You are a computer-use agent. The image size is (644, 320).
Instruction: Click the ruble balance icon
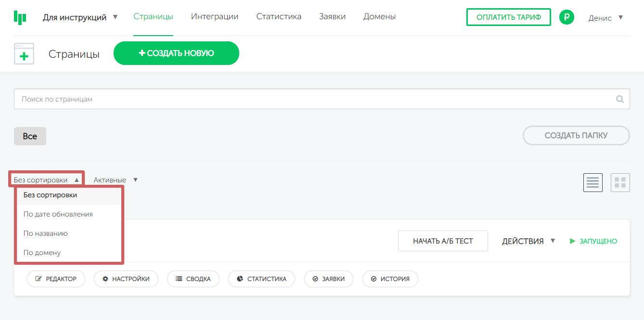pos(567,18)
